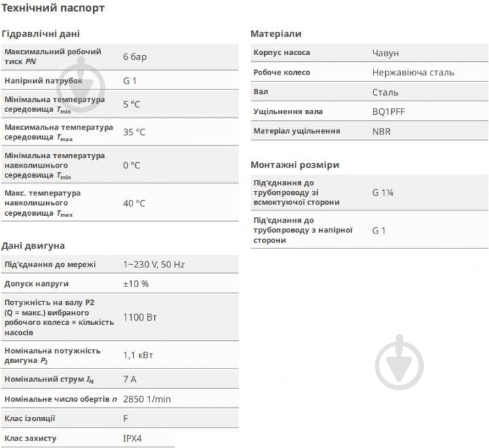This screenshot has height=448, width=489.
Task: Click the Дані двигуна section heading
Action: coord(33,246)
